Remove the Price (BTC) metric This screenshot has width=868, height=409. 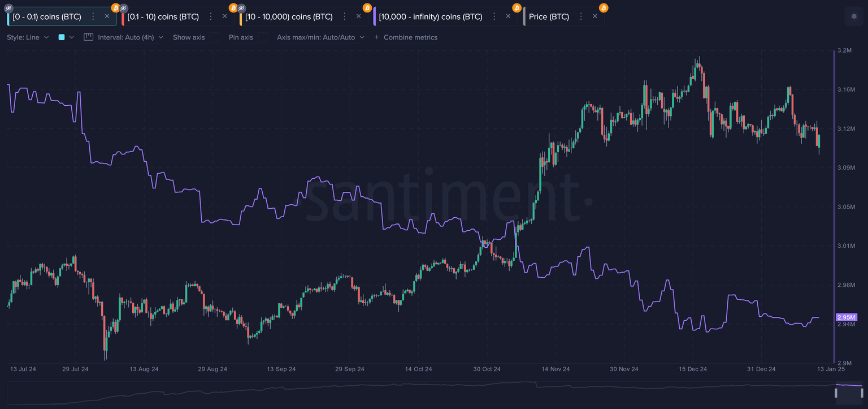coord(594,16)
